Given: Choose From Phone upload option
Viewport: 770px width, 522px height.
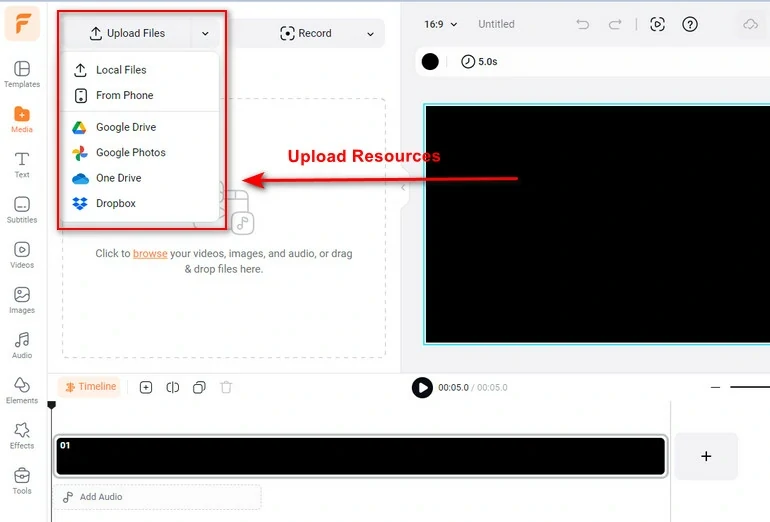Looking at the screenshot, I should point(140,95).
